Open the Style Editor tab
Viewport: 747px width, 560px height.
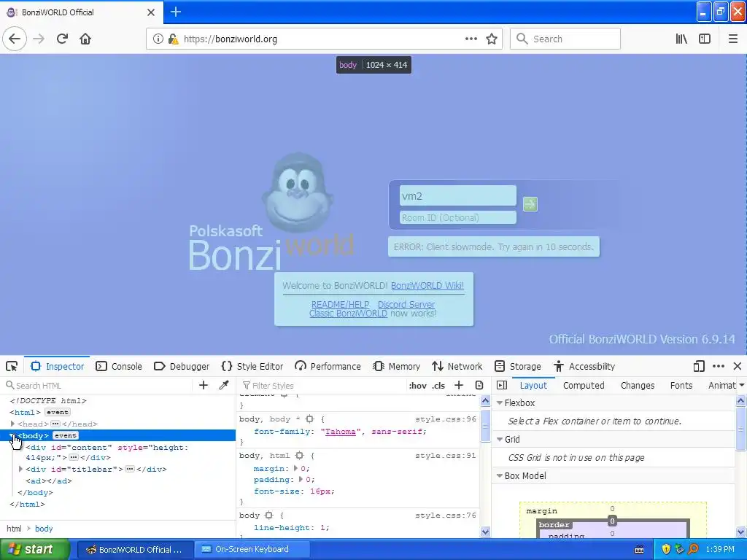(x=252, y=366)
